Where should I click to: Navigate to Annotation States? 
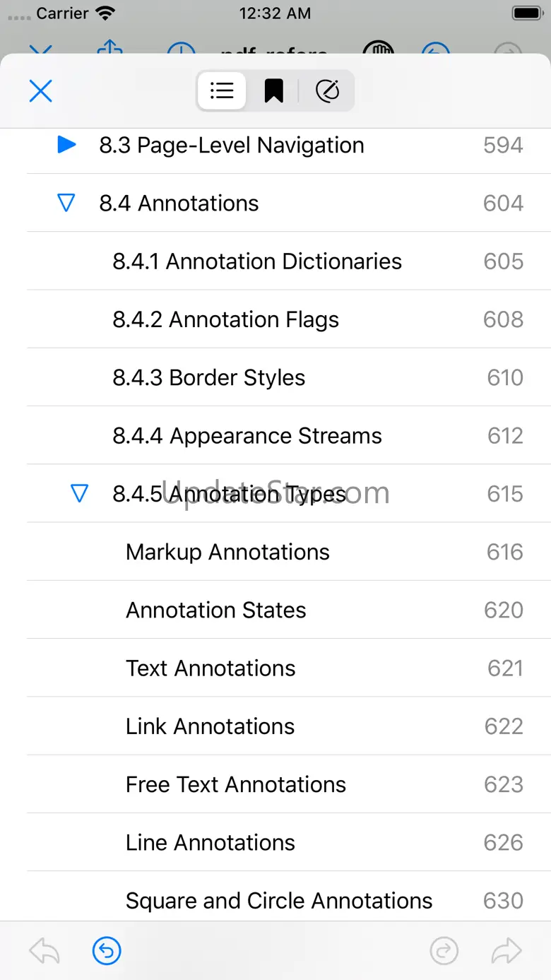tap(216, 610)
